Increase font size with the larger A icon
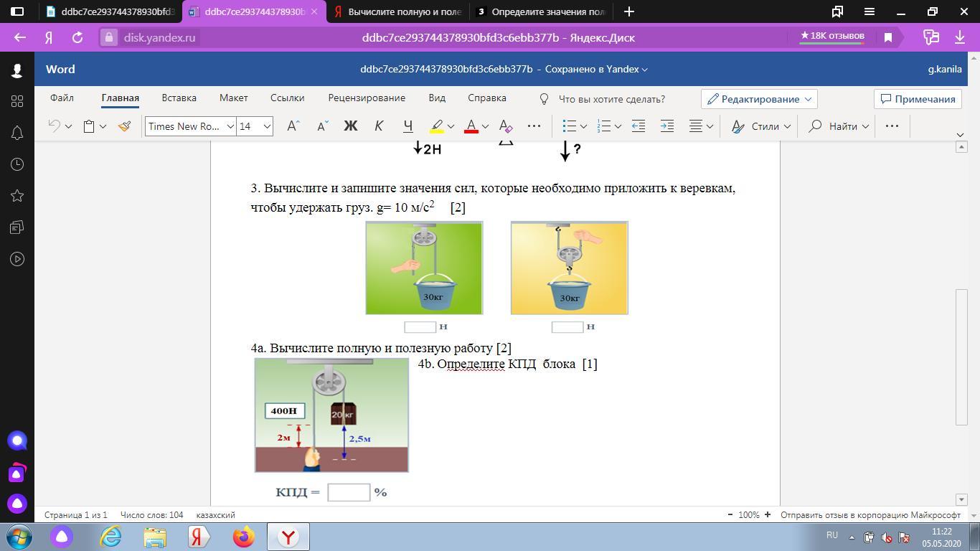Image resolution: width=980 pixels, height=551 pixels. pyautogui.click(x=293, y=126)
